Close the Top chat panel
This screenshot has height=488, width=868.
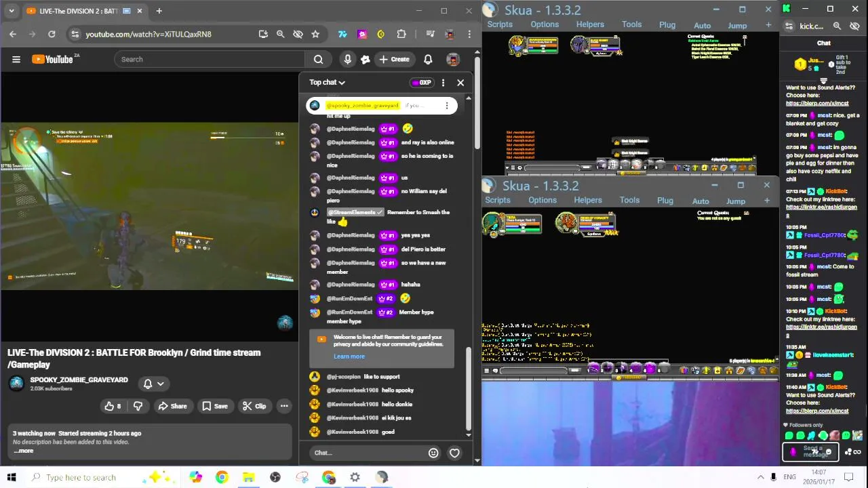[460, 83]
